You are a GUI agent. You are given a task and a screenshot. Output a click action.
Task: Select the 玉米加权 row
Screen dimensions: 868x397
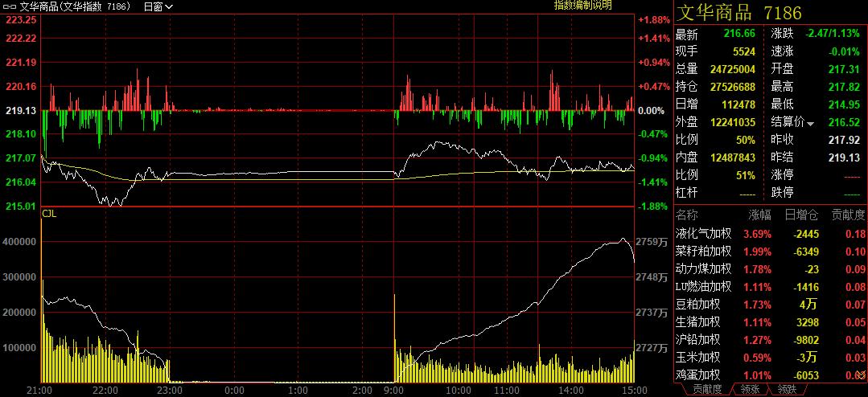[x=771, y=357]
